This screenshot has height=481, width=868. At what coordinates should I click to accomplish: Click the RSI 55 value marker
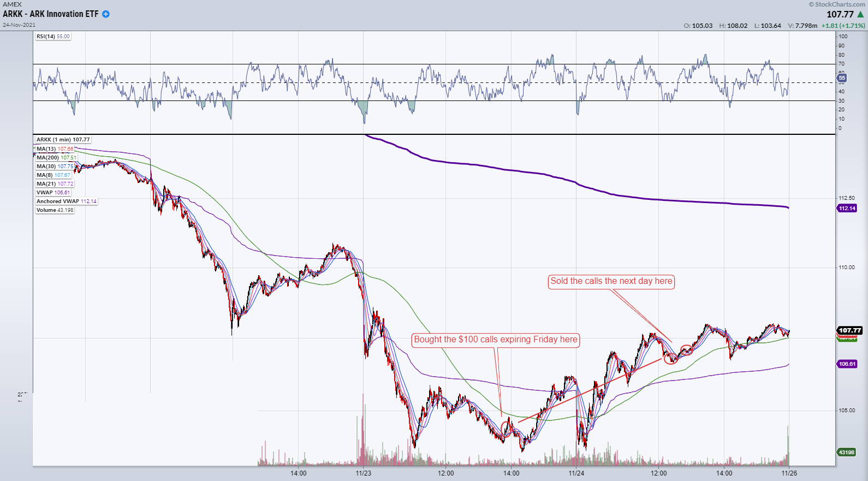[x=842, y=78]
